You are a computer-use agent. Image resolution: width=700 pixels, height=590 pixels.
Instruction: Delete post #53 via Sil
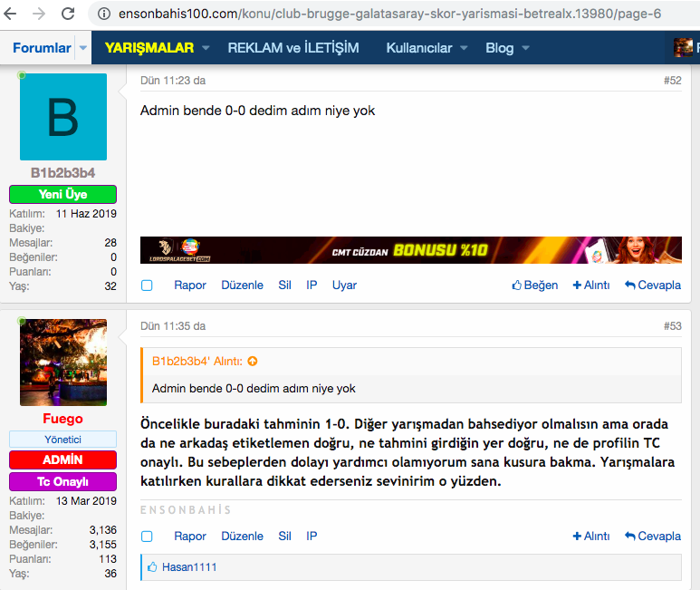pos(285,536)
